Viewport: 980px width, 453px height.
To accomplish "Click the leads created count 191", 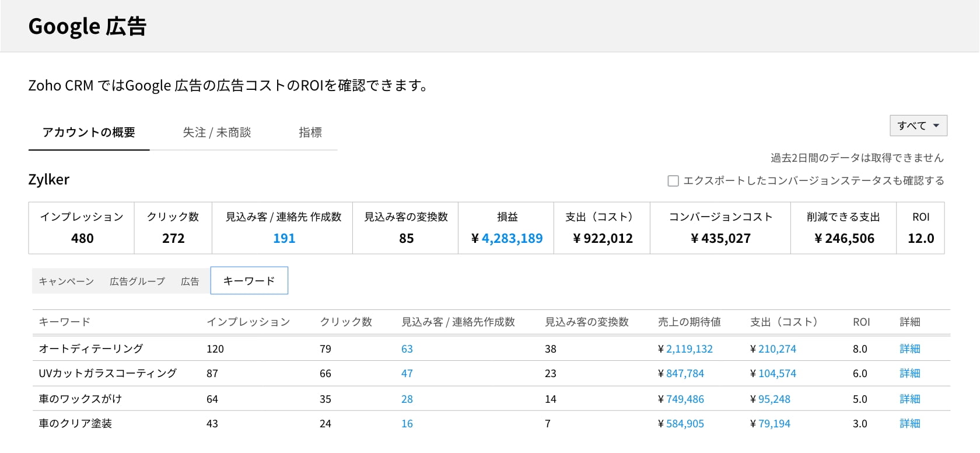I will [284, 238].
